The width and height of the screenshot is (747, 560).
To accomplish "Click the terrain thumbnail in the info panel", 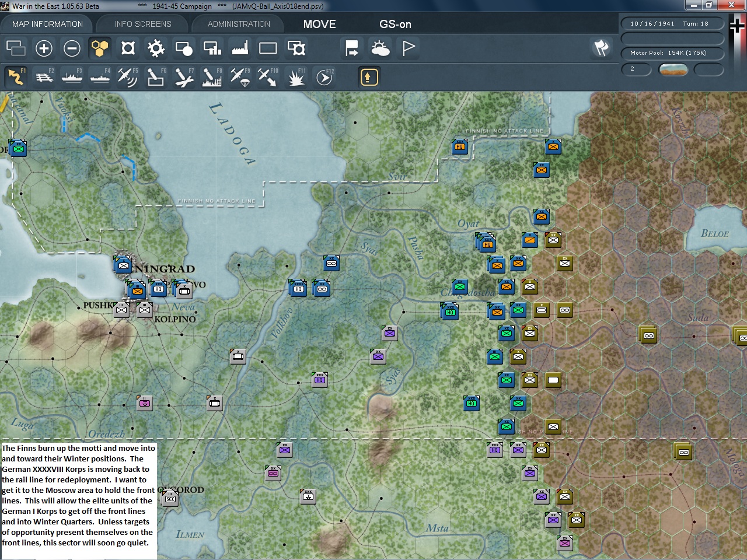I will coord(673,69).
